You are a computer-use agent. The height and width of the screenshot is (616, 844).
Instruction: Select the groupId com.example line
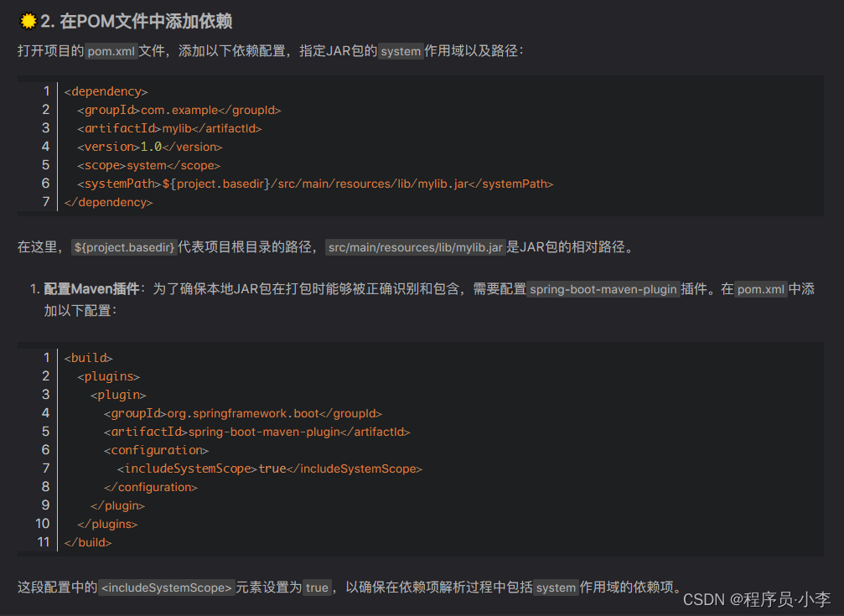coord(179,109)
